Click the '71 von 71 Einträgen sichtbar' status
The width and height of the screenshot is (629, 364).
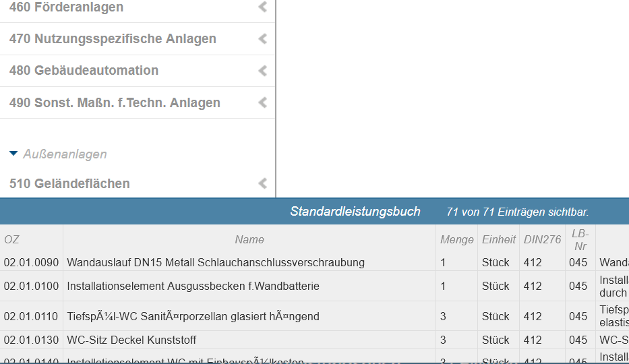tap(518, 212)
